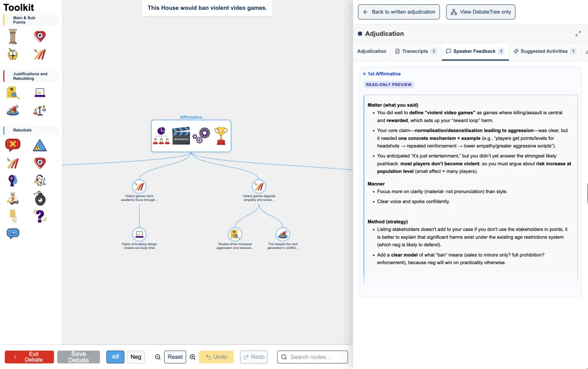Select the yellow card rebuttal icon

13,216
